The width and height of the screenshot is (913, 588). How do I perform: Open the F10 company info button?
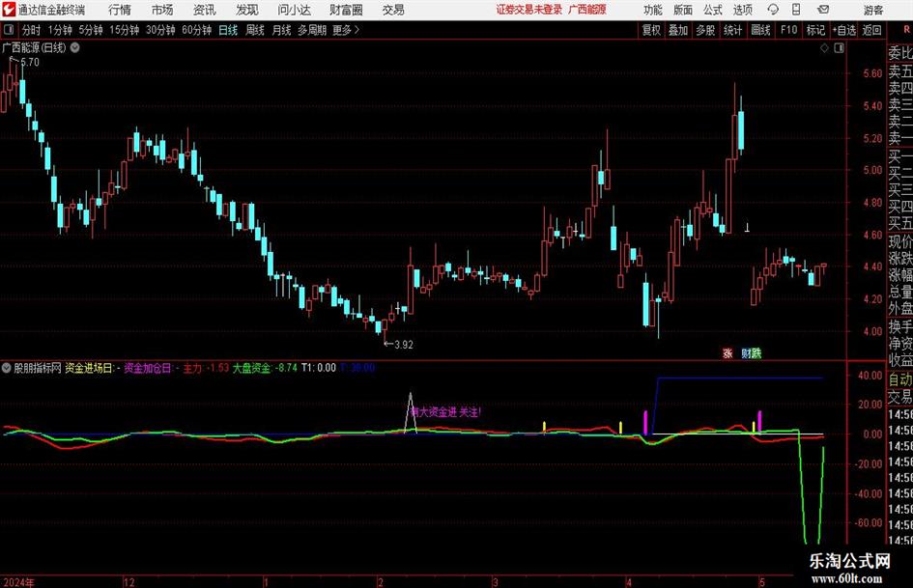788,30
